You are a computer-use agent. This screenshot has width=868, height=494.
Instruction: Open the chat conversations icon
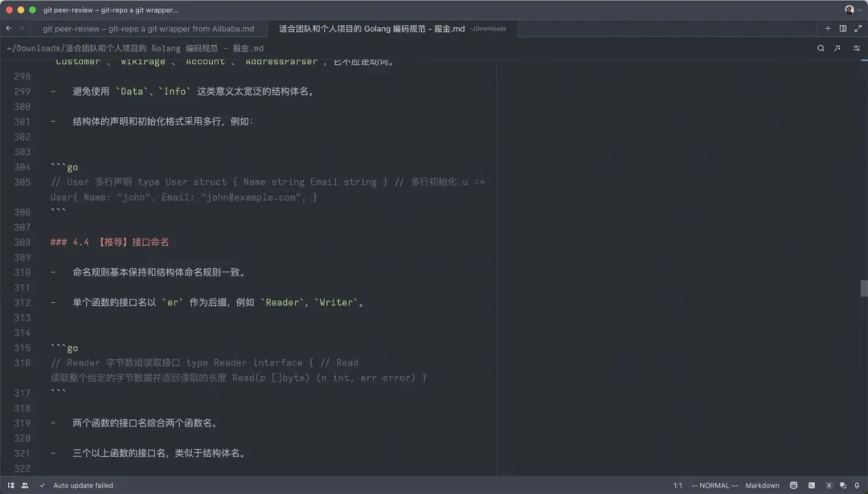(842, 486)
